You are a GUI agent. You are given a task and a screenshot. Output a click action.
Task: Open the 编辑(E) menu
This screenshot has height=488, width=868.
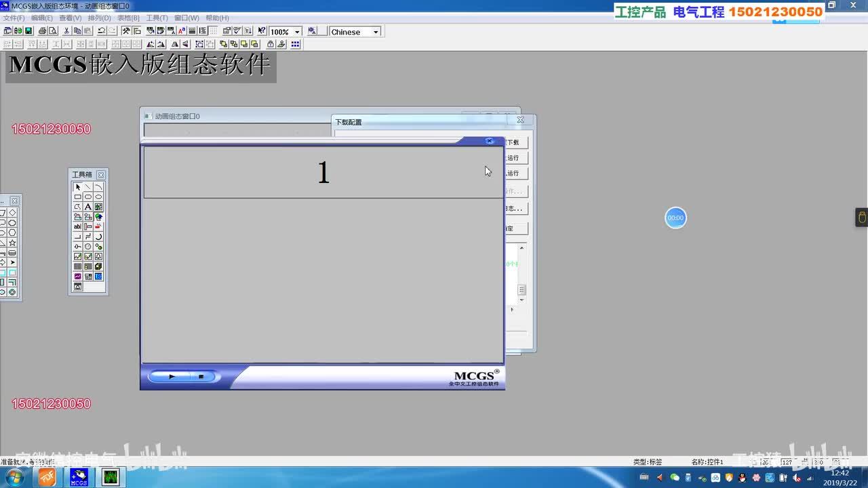(x=42, y=18)
